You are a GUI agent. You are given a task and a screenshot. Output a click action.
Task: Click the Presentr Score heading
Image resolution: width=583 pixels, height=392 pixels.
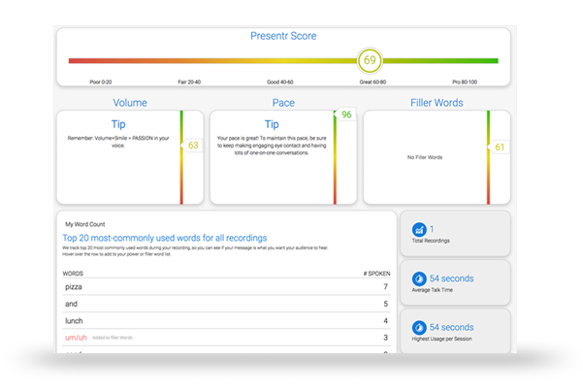283,36
